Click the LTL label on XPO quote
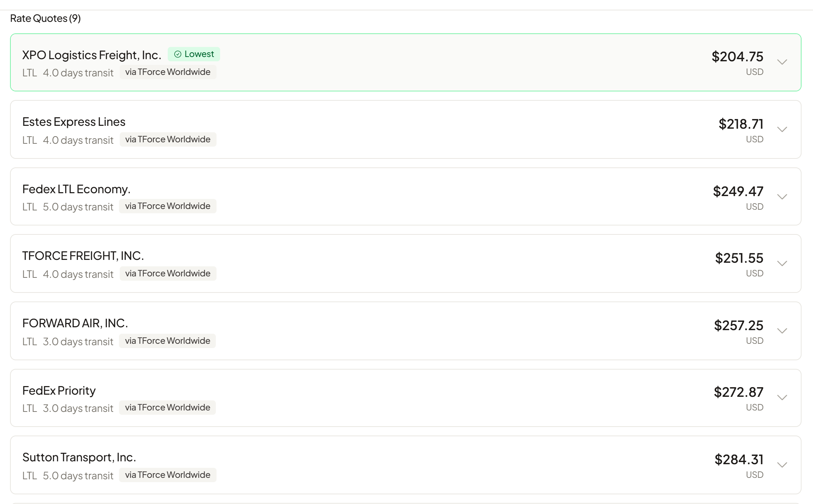 [30, 73]
